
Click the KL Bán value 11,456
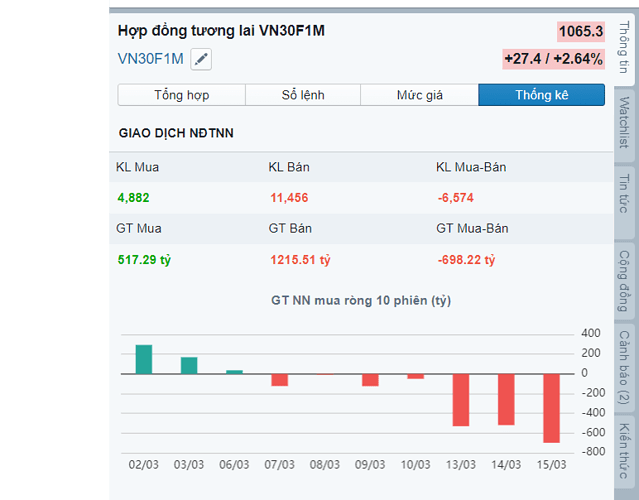click(x=289, y=198)
